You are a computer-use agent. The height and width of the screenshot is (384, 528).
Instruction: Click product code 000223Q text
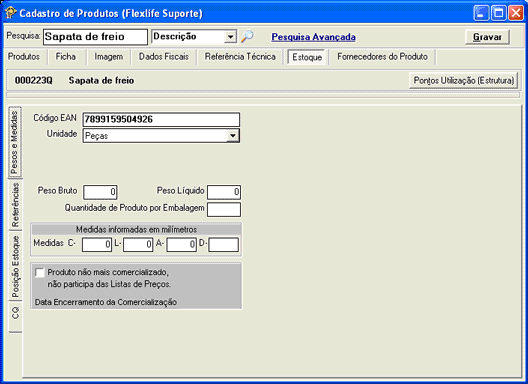point(34,81)
